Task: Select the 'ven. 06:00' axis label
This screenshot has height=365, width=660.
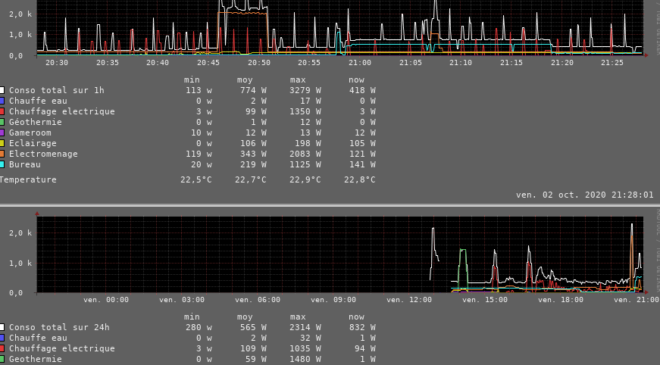Action: tap(258, 300)
